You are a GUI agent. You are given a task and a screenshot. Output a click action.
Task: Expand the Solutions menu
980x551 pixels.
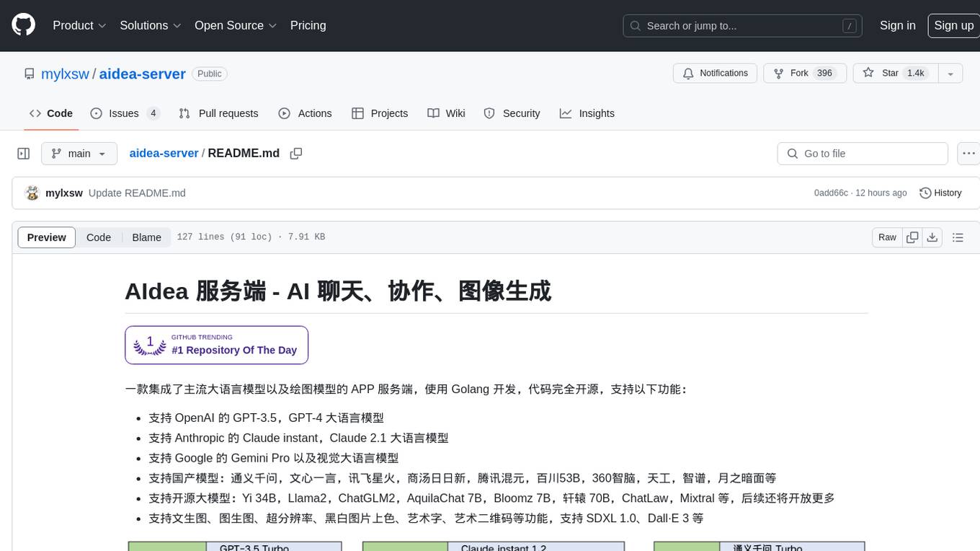[150, 25]
